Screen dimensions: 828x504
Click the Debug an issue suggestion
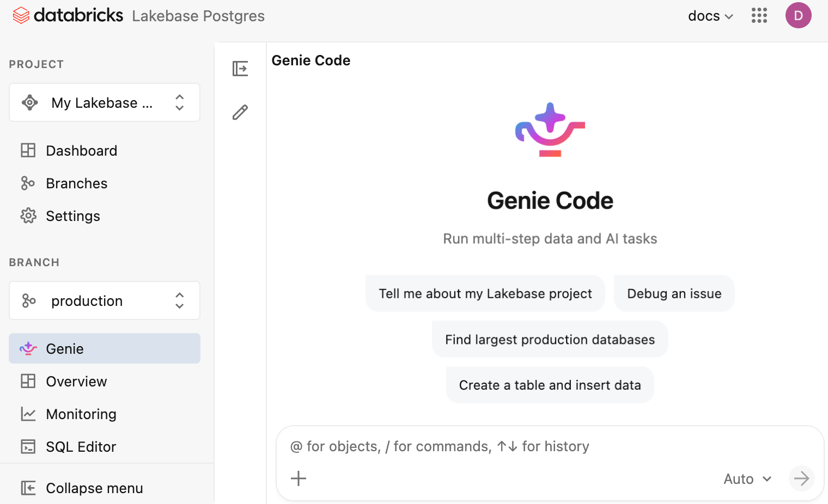[674, 293]
